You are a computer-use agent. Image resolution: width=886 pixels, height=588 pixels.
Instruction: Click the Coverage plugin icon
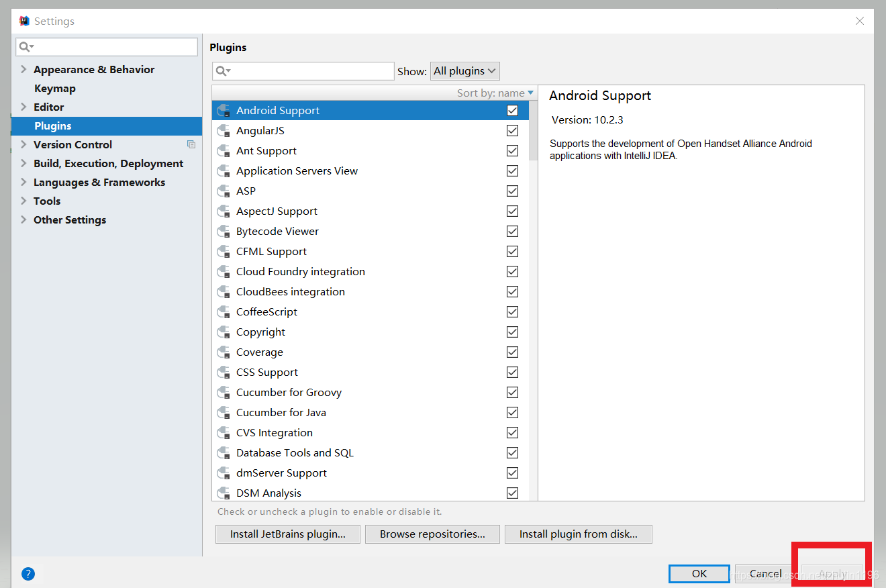coord(224,352)
